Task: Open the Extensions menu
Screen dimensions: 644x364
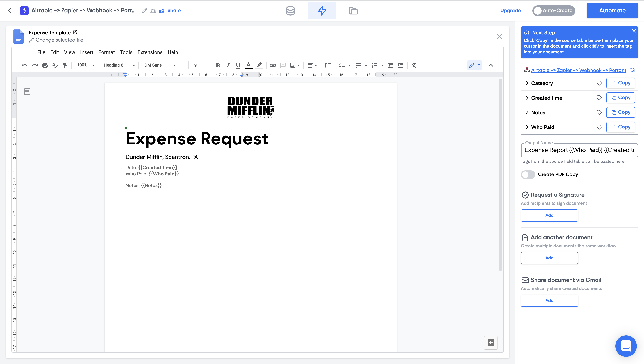Action: tap(150, 52)
